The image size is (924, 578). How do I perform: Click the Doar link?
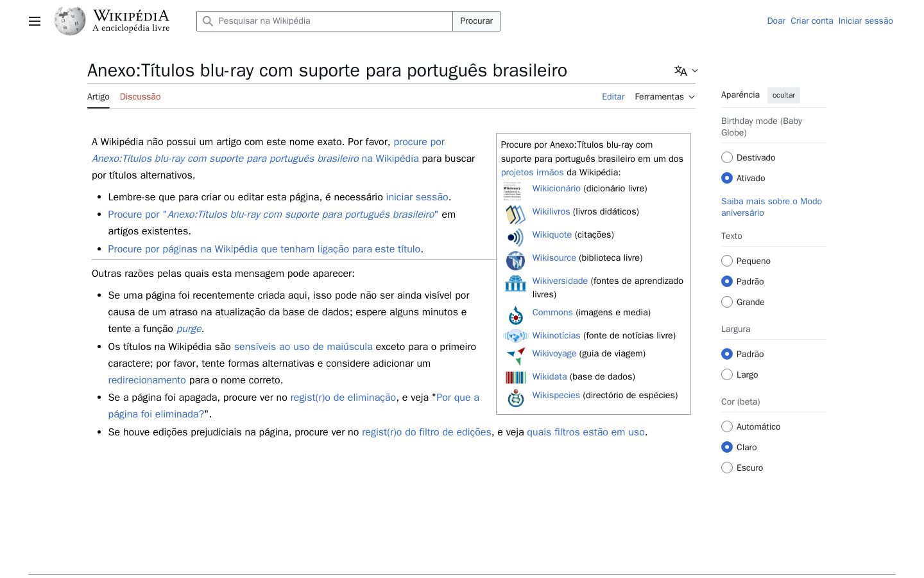(776, 21)
